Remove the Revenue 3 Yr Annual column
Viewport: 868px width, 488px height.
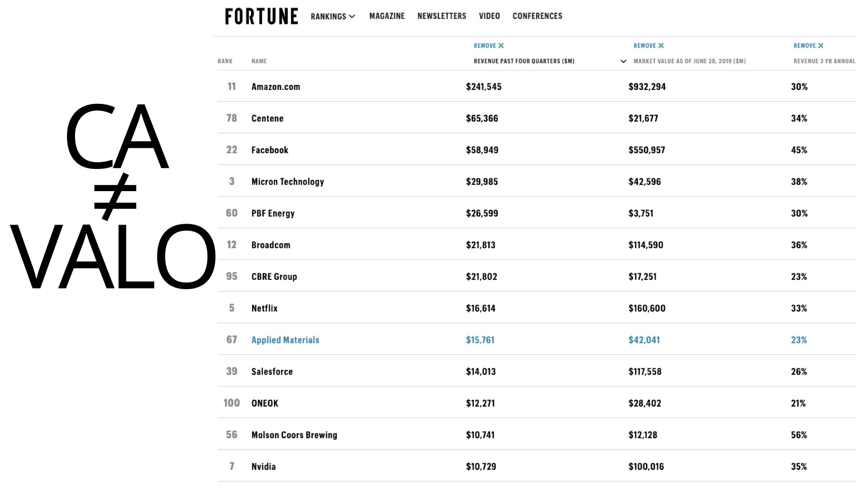click(808, 46)
